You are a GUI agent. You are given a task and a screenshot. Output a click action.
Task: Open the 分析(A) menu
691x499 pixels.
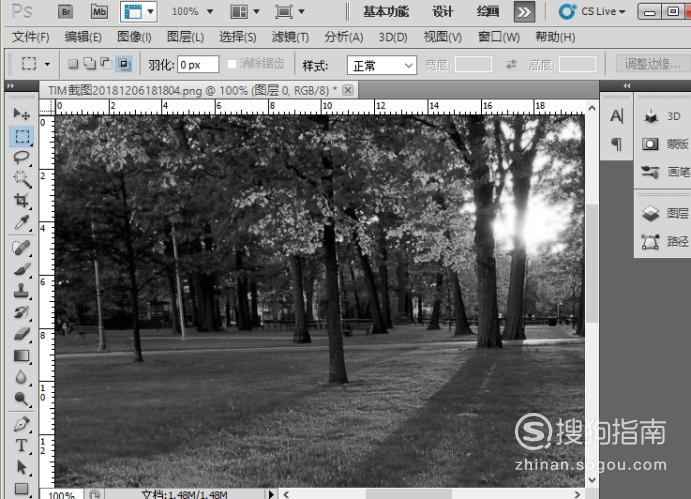tap(344, 37)
